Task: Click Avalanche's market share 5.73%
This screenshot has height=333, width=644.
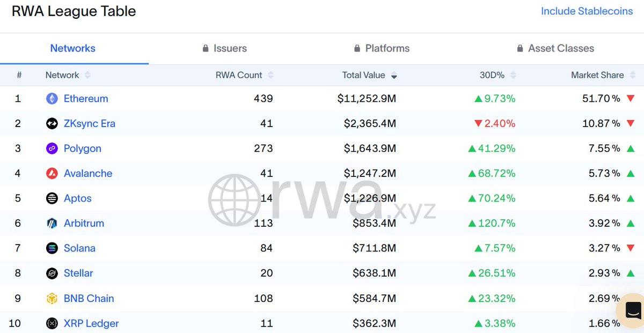Action: [x=604, y=173]
